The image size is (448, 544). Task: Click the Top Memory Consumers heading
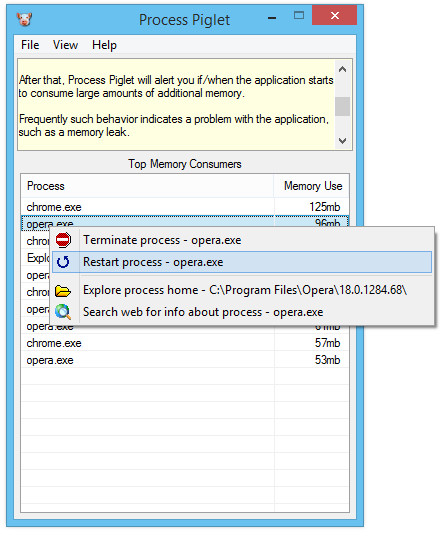tap(185, 164)
